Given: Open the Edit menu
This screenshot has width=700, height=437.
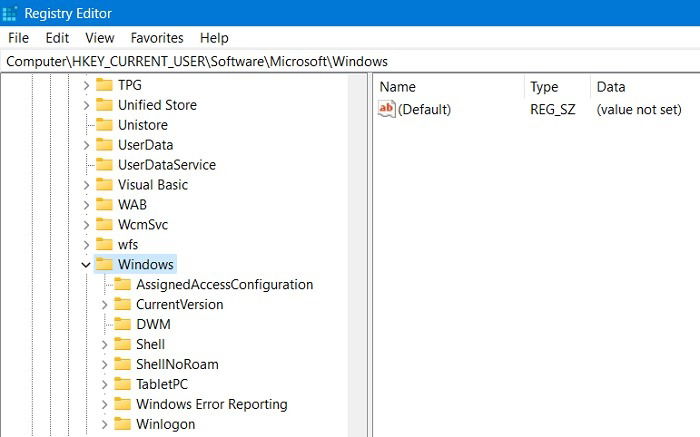Looking at the screenshot, I should [x=57, y=38].
